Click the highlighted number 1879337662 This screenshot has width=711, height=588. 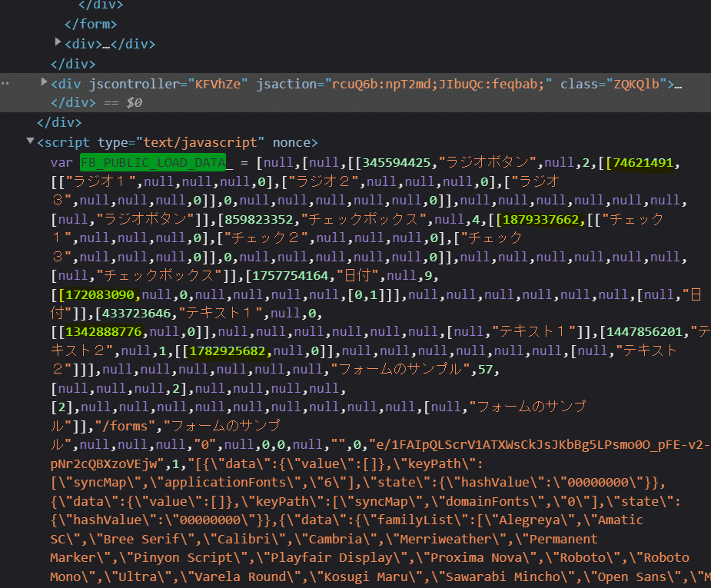pyautogui.click(x=540, y=219)
